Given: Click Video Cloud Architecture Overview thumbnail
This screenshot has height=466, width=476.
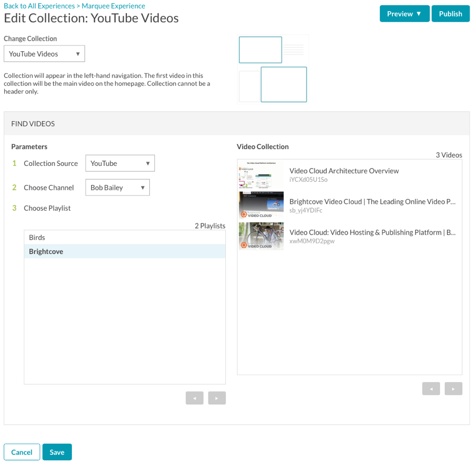Looking at the screenshot, I should tap(261, 175).
